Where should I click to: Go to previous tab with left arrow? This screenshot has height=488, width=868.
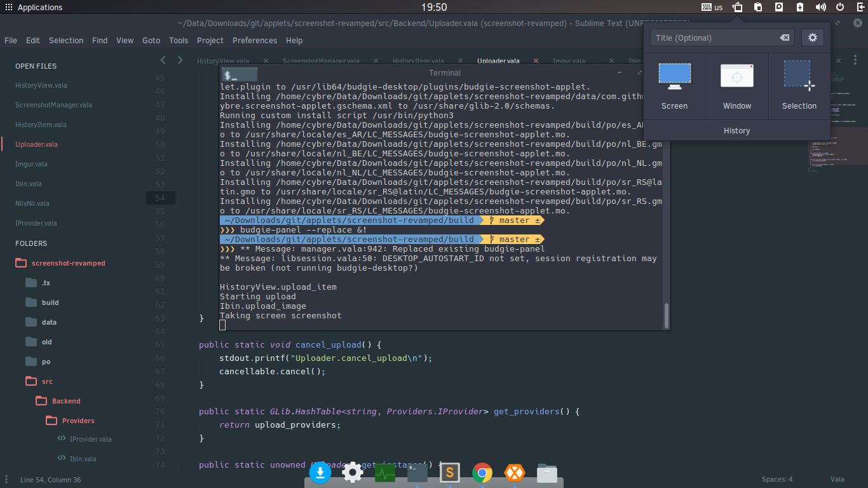click(x=163, y=60)
